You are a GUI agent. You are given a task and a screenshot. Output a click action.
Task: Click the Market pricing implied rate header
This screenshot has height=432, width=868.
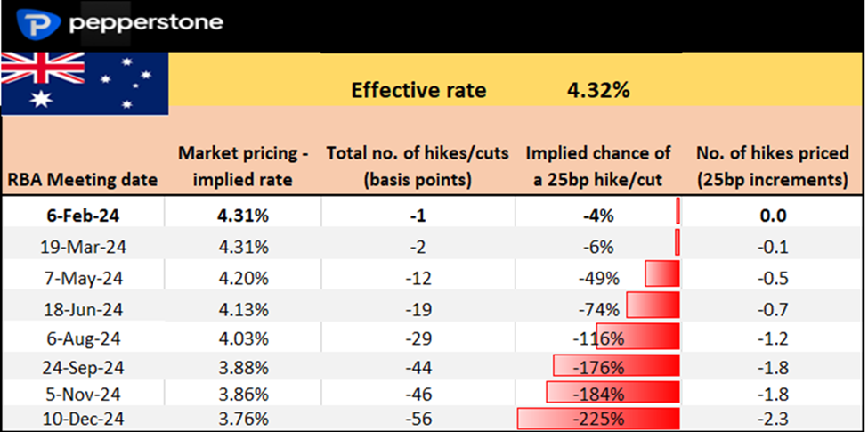[x=243, y=167]
